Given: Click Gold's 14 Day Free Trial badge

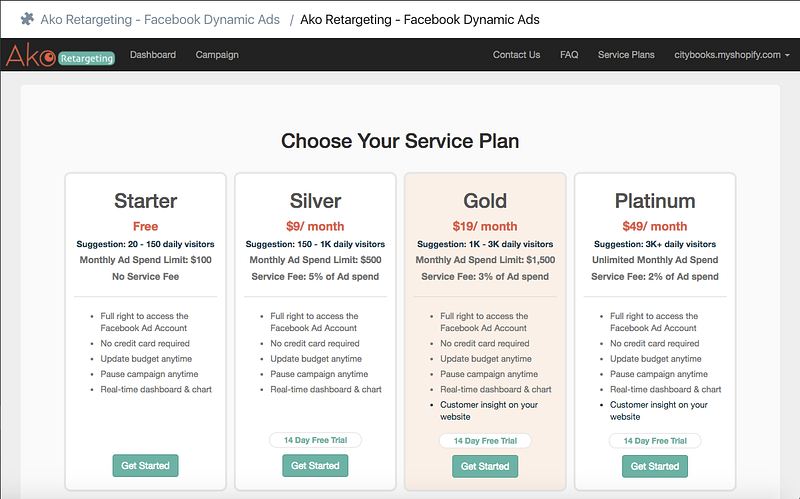Looking at the screenshot, I should click(x=485, y=440).
